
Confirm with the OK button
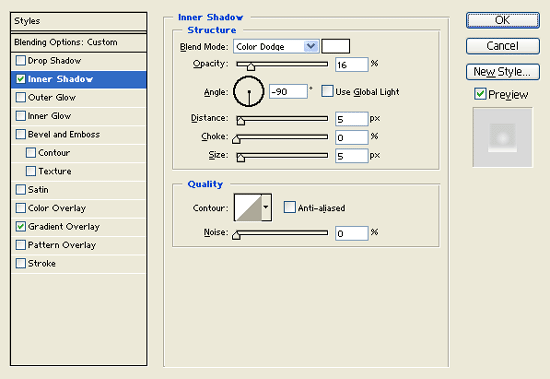503,20
